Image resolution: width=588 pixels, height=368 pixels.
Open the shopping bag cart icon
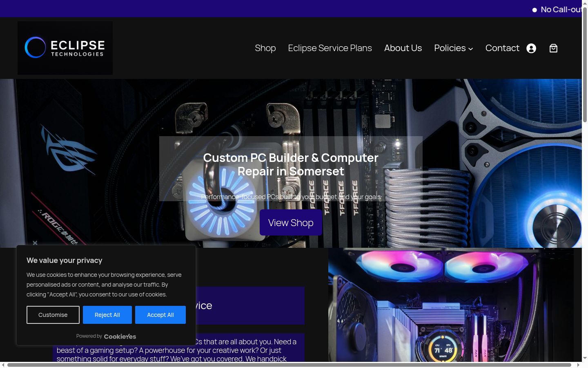pos(553,48)
